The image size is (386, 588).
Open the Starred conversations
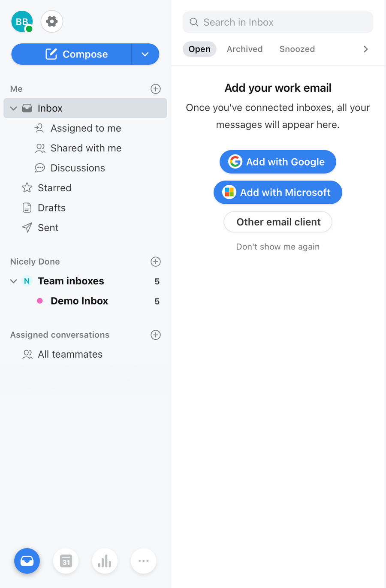54,188
